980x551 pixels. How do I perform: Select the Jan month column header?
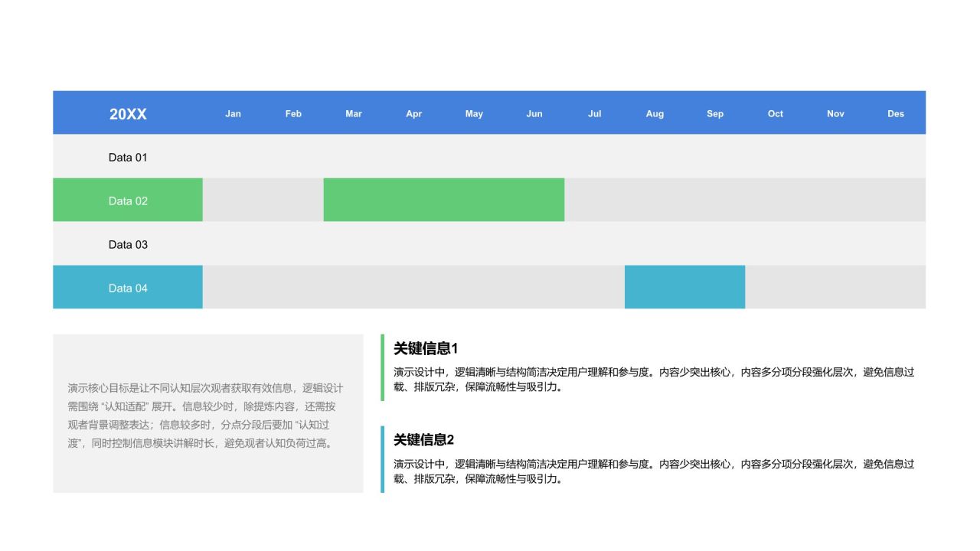tap(233, 114)
